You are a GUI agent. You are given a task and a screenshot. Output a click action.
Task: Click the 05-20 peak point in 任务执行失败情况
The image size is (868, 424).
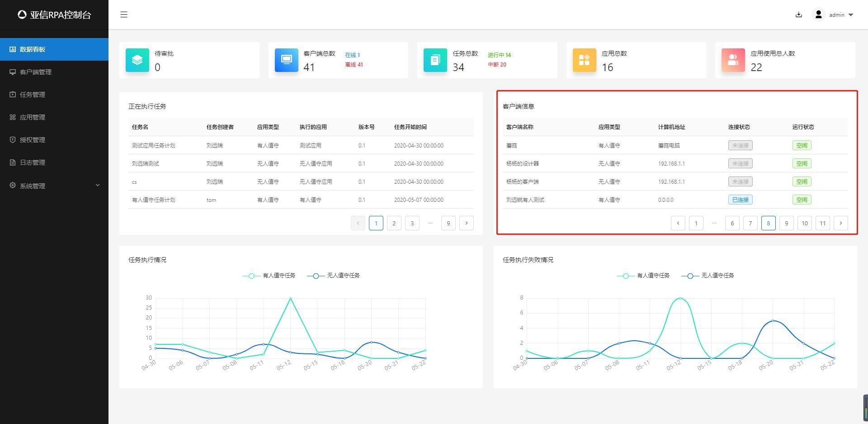point(773,321)
